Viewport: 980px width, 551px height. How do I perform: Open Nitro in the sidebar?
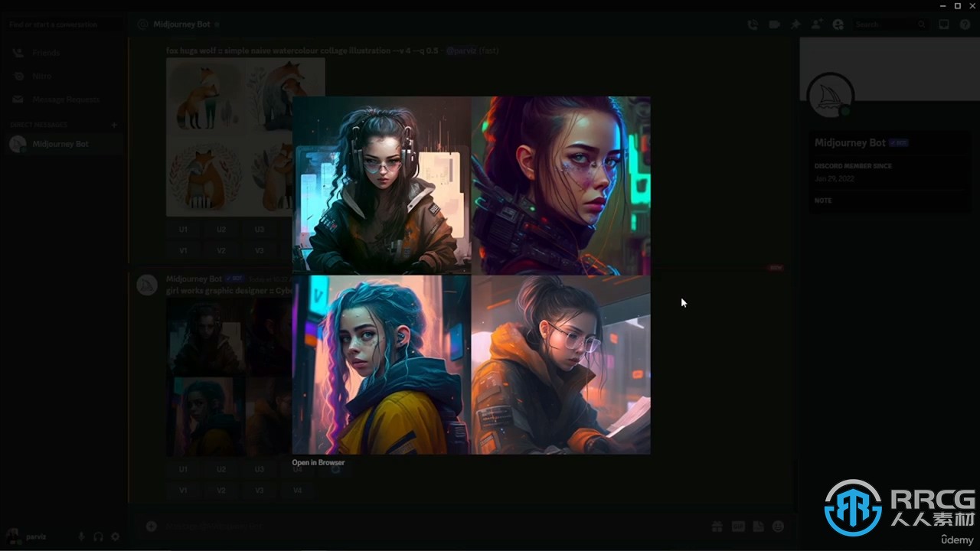click(63, 76)
